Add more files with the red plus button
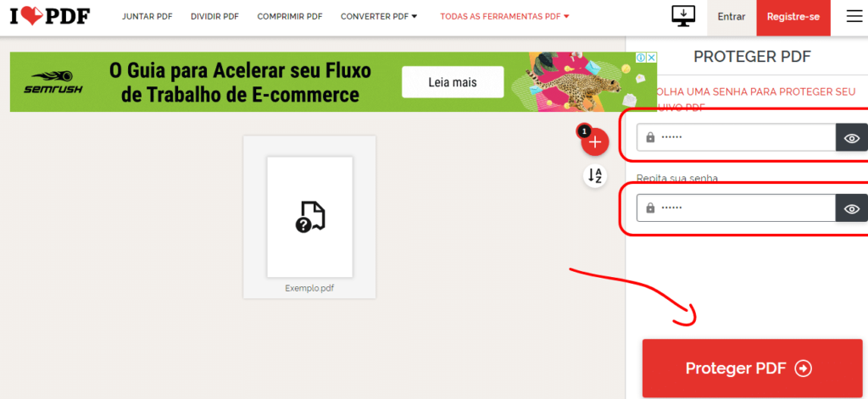868x399 pixels. click(x=595, y=143)
